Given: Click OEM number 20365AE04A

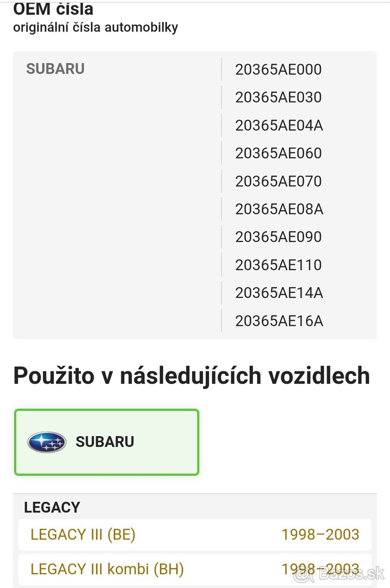Looking at the screenshot, I should point(279,125).
